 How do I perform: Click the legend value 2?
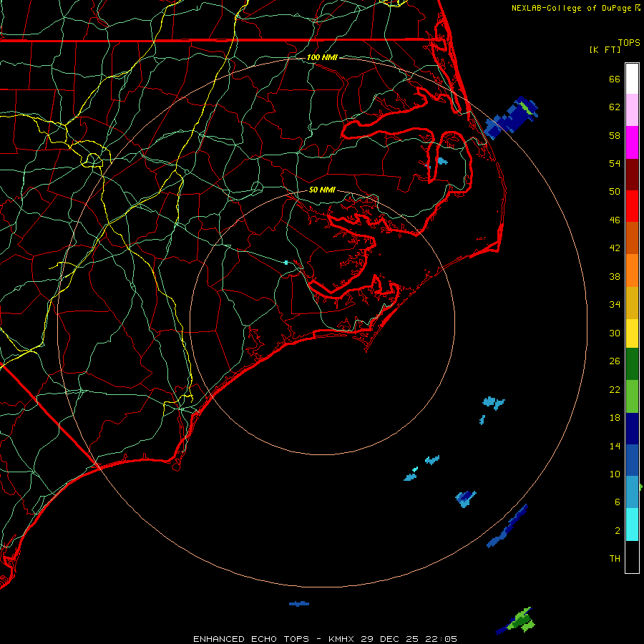pyautogui.click(x=618, y=531)
